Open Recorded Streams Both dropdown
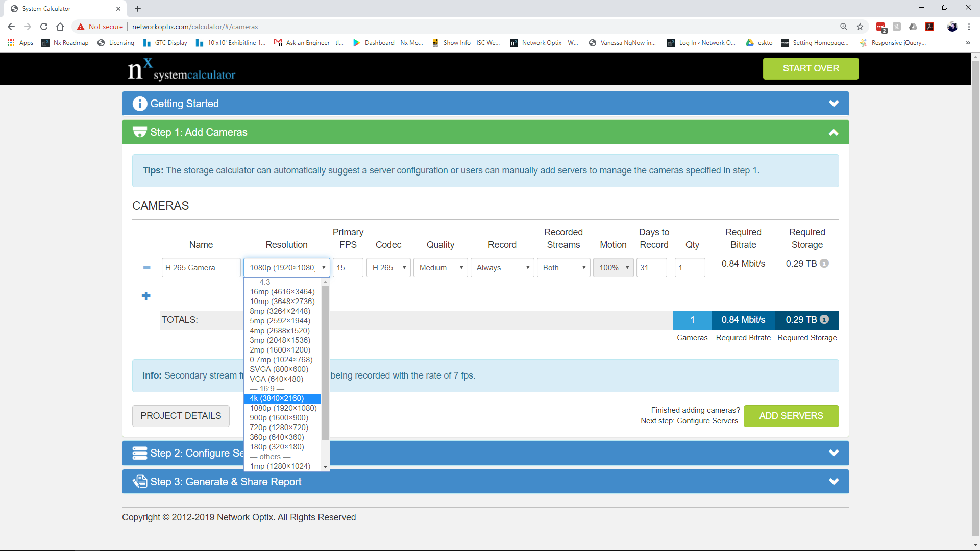980x551 pixels. 563,267
